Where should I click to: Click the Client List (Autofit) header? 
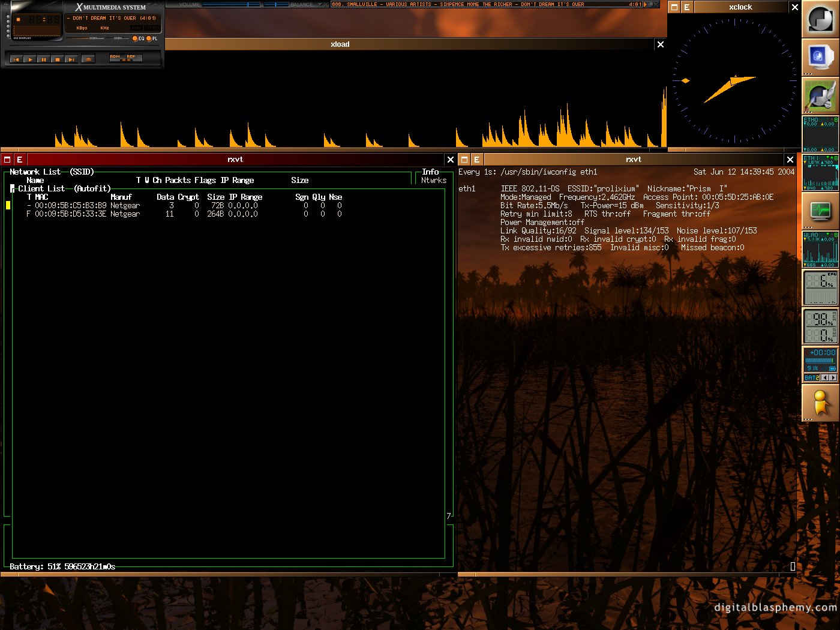(64, 189)
